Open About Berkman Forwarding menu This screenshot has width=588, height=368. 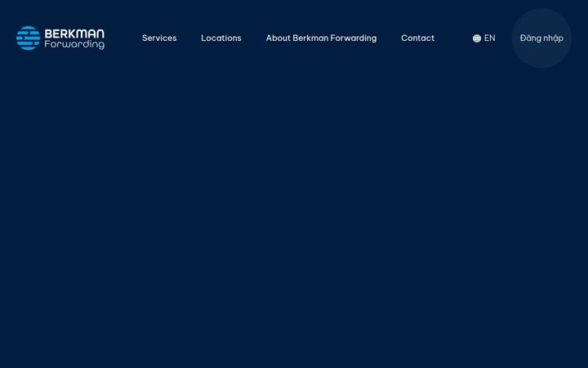pyautogui.click(x=322, y=38)
